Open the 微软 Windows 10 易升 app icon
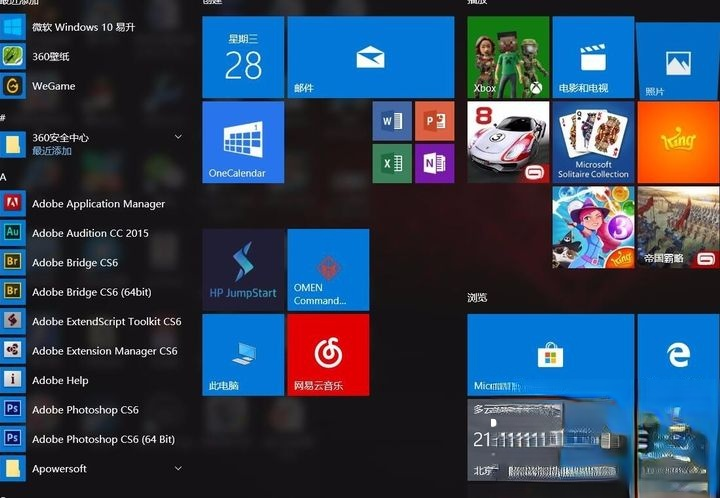This screenshot has height=498, width=720. pos(12,27)
